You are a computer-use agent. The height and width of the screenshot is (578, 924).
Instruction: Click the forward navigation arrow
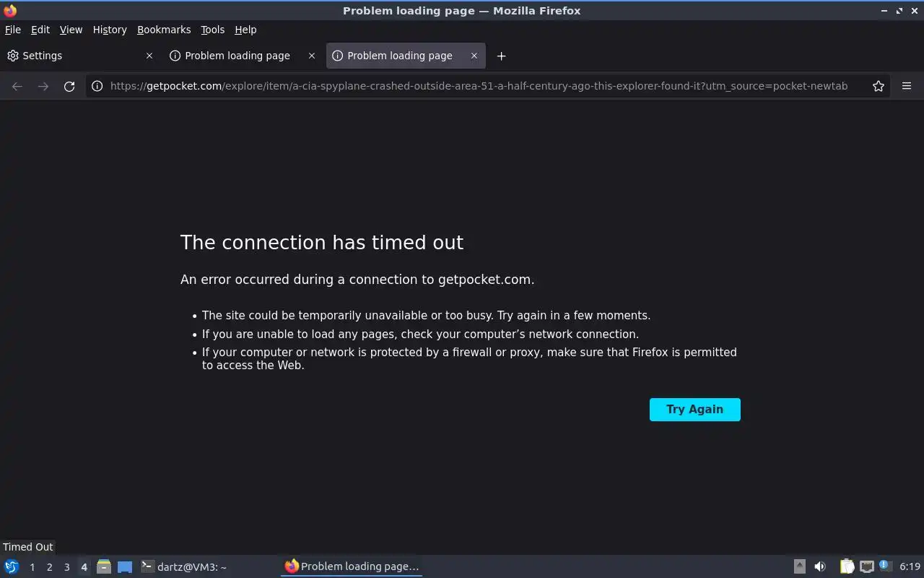tap(43, 86)
